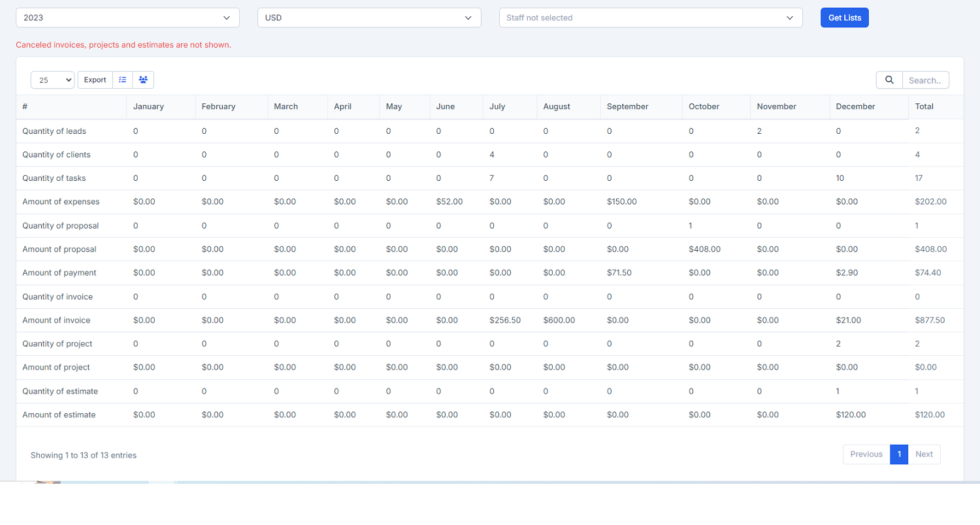Open the USD currency dropdown
This screenshot has height=525, width=980.
pos(369,18)
